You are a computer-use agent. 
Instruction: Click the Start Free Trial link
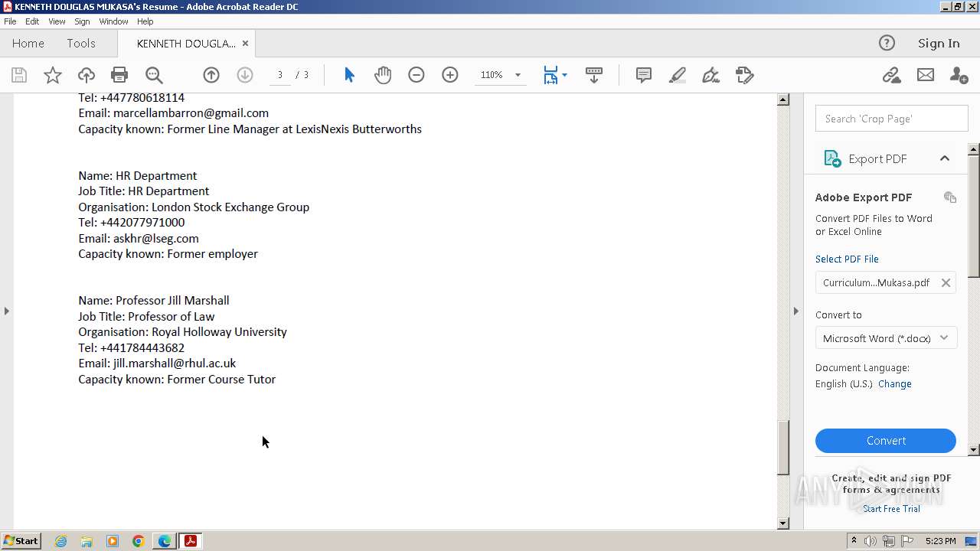(891, 509)
